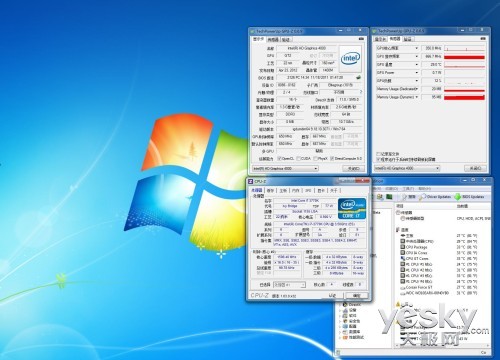500x360 pixels.
Task: Open processor selection dropdown in CPU-Z
Action: pyautogui.click(x=289, y=285)
